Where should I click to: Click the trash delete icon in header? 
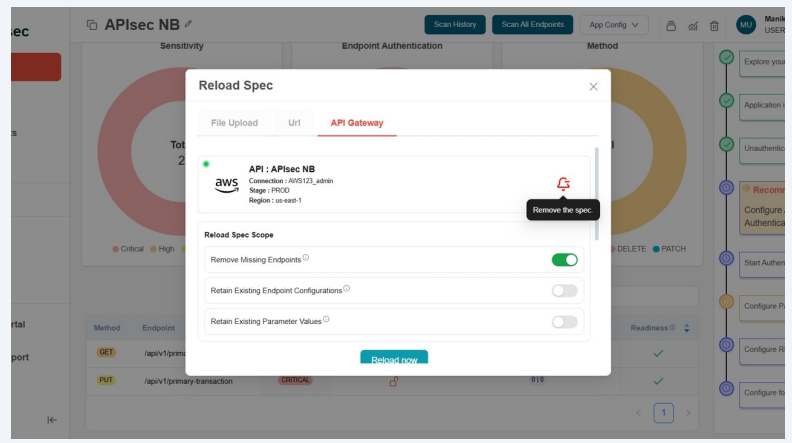pos(714,25)
